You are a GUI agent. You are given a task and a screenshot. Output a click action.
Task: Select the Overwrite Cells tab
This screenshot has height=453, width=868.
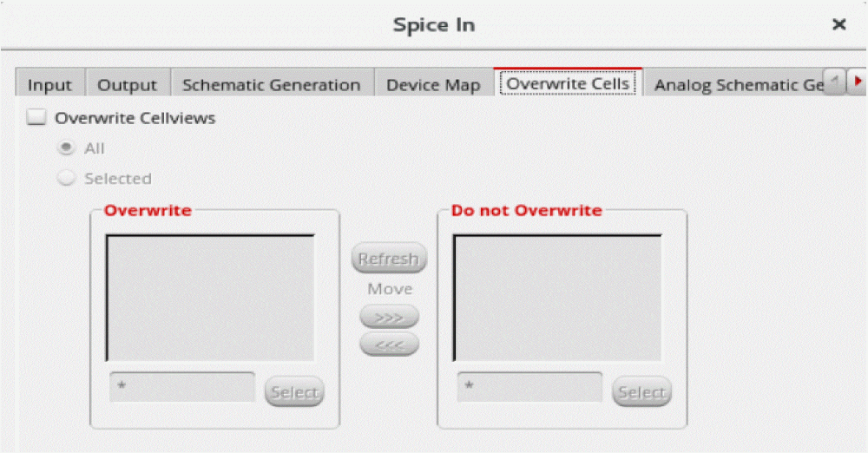coord(568,84)
